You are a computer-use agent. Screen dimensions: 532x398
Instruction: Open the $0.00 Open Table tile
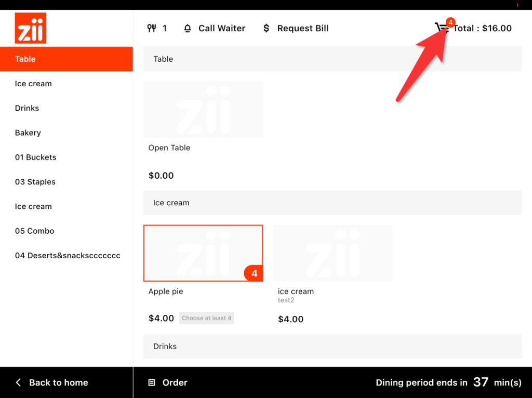click(x=203, y=109)
